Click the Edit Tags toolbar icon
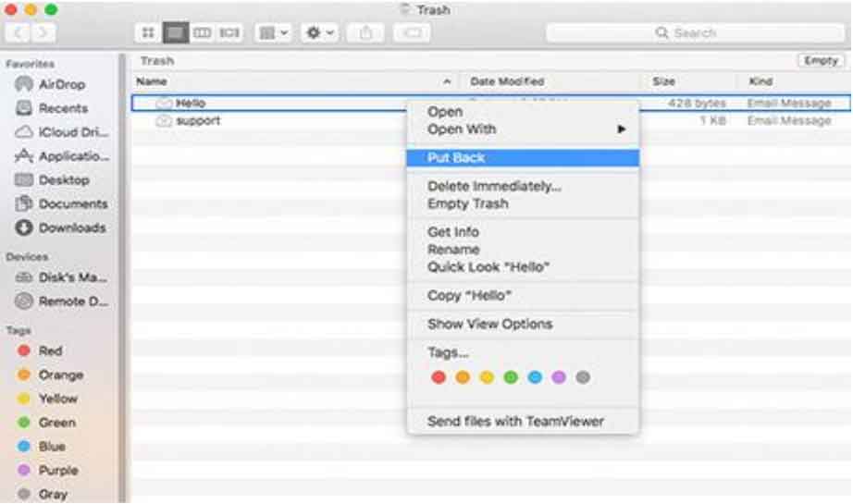Screen dimensions: 853x504 (412, 32)
